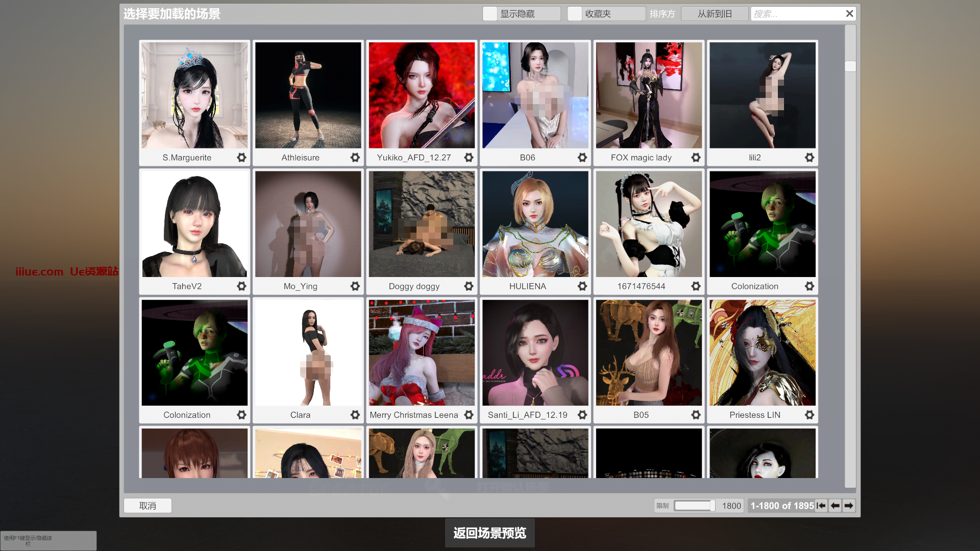Screen dimensions: 980x551
Task: Clear the search field with the X
Action: point(849,13)
